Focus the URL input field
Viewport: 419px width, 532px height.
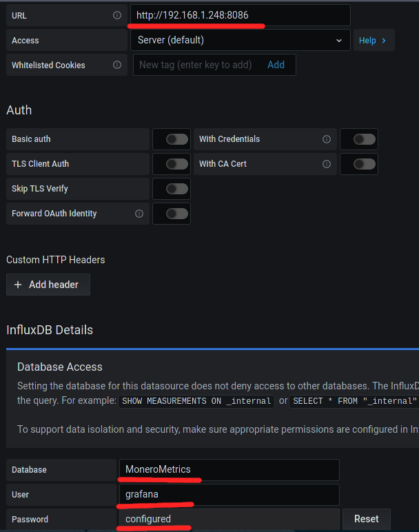coord(240,15)
